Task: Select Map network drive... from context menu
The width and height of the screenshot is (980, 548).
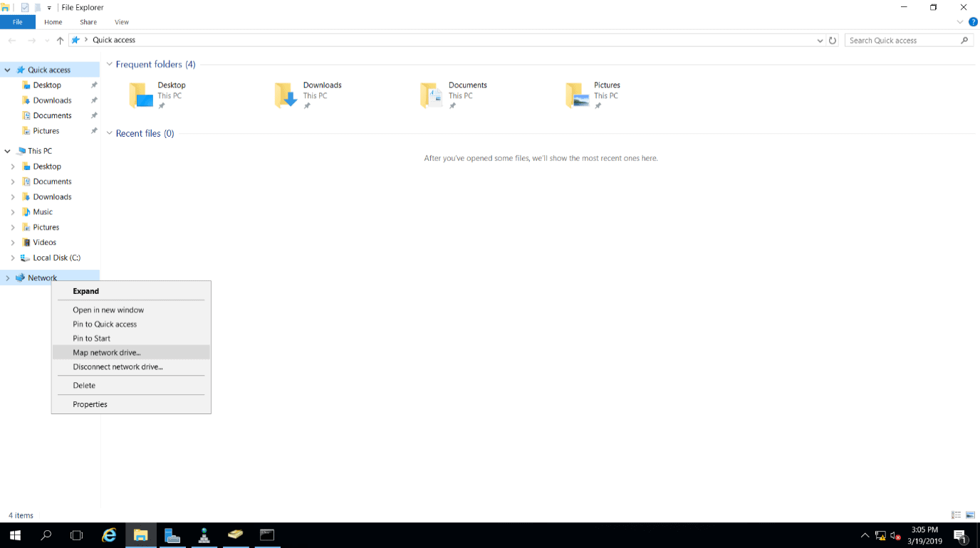Action: tap(107, 352)
